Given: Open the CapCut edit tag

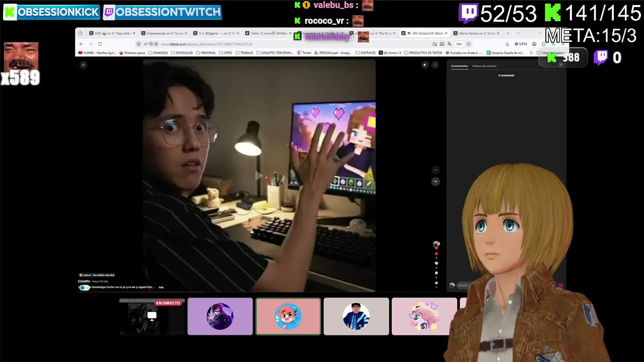Looking at the screenshot, I should tap(97, 275).
